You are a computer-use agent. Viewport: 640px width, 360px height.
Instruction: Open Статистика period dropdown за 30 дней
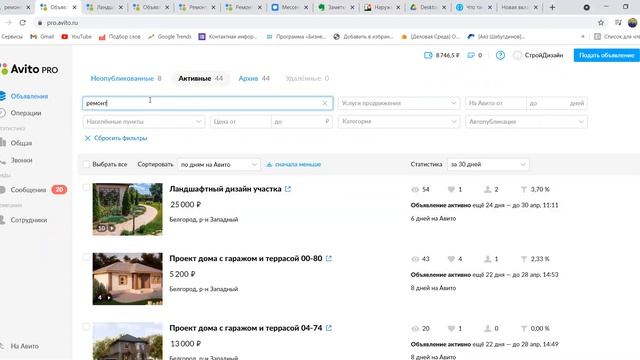488,164
